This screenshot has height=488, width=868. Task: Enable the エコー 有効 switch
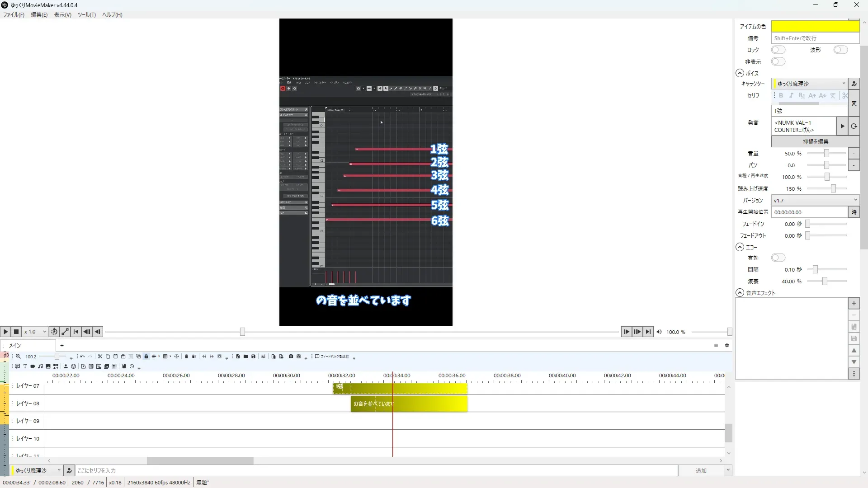tap(778, 258)
